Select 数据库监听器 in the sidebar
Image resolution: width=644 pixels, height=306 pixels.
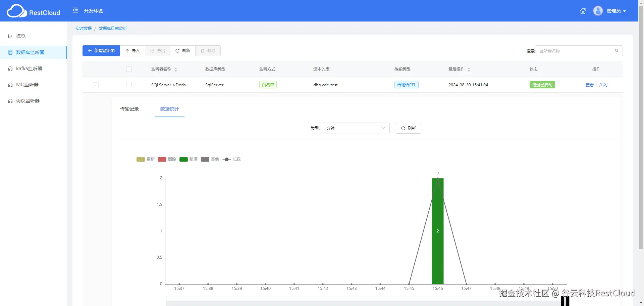34,52
